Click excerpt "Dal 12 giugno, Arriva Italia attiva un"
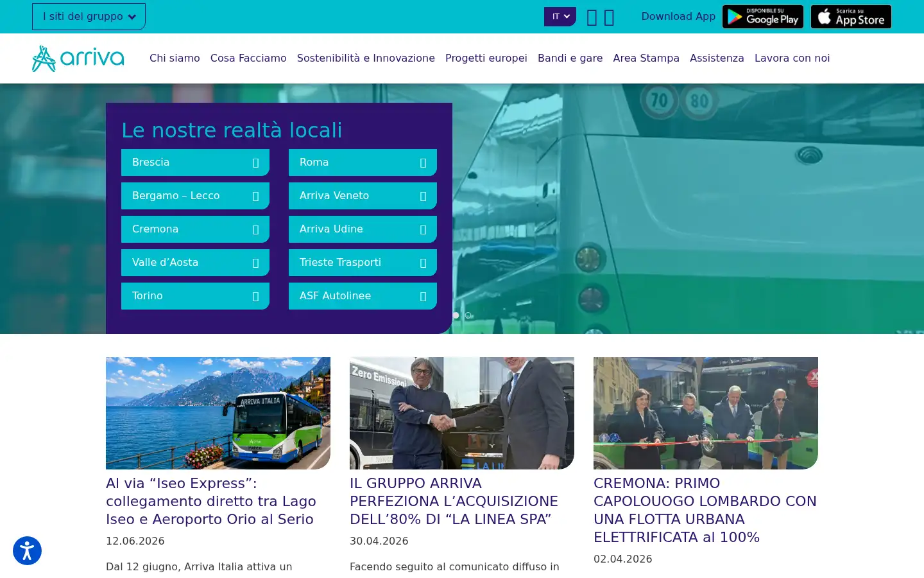This screenshot has height=578, width=924. coord(199,566)
